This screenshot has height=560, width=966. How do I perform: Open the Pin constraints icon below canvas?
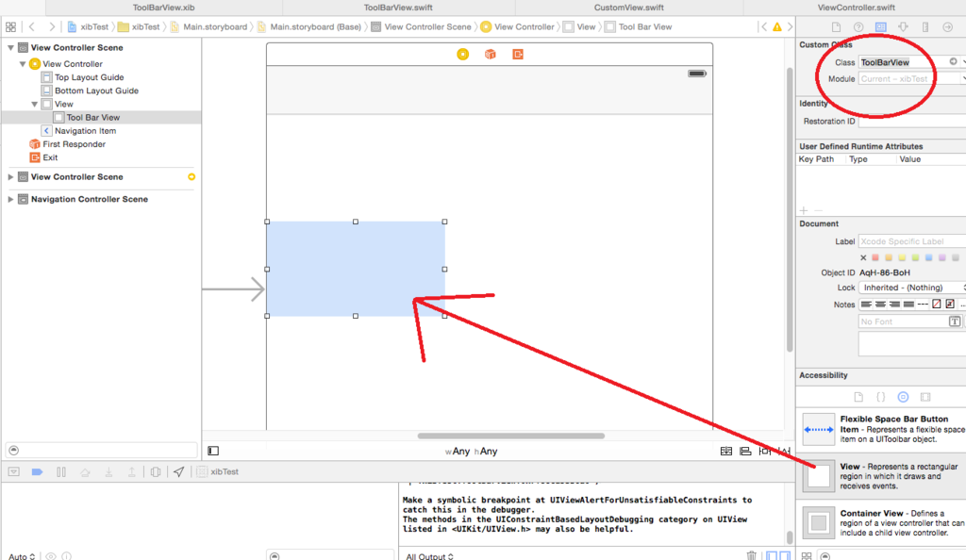point(764,451)
